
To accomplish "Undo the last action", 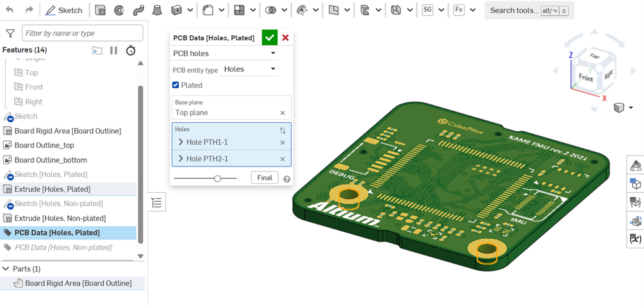I will 10,10.
